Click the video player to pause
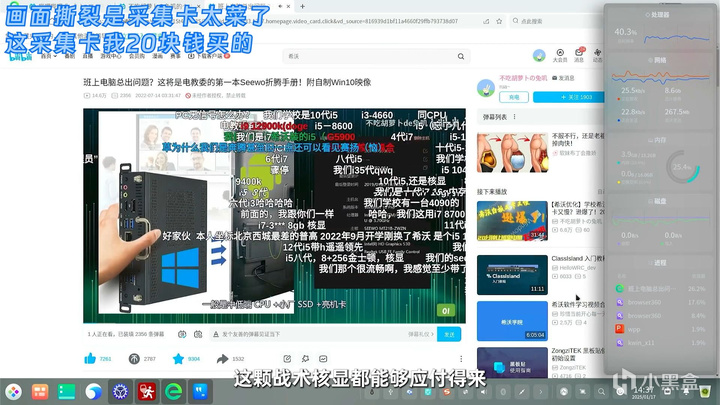The width and height of the screenshot is (720, 405). coord(274,216)
